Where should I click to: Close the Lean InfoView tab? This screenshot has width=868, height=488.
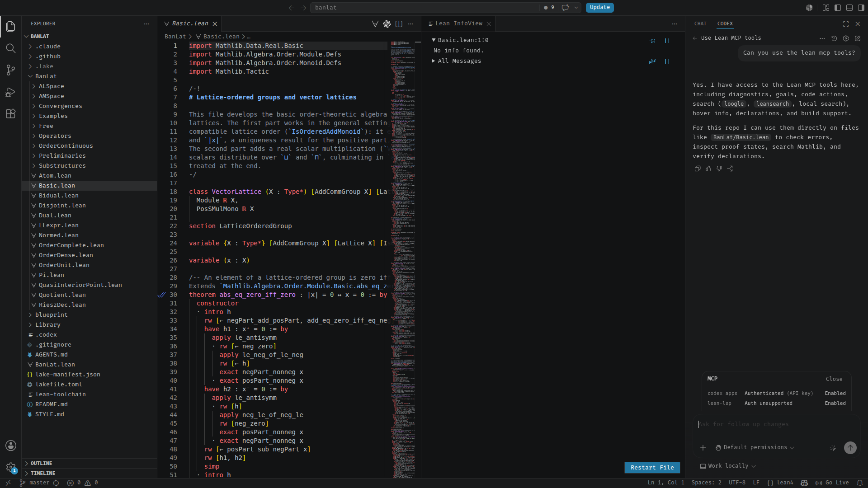(489, 24)
